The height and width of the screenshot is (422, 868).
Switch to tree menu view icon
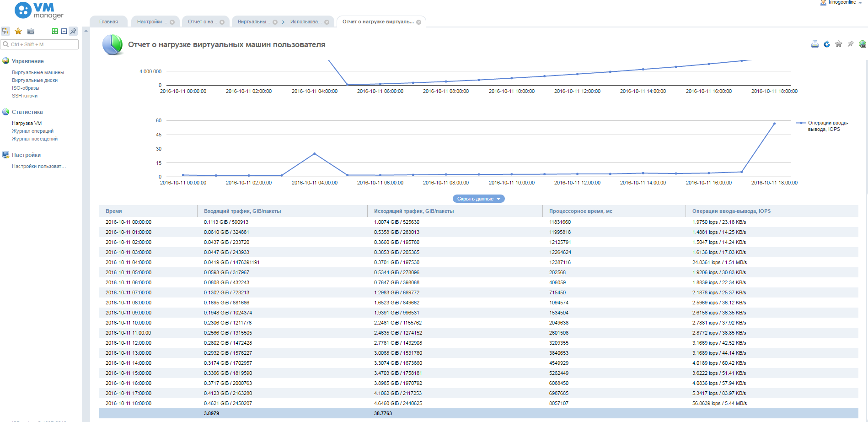(5, 31)
